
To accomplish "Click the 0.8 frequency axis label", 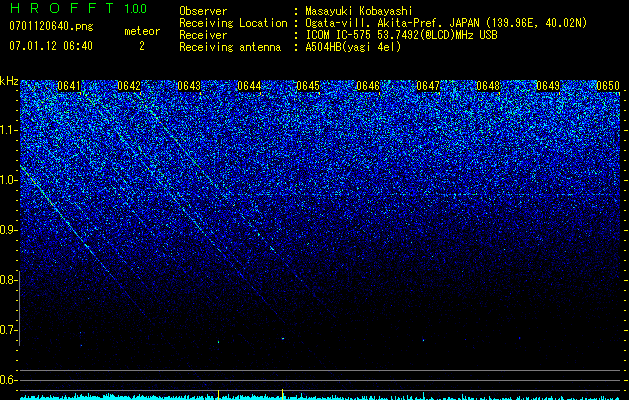I will coord(9,280).
